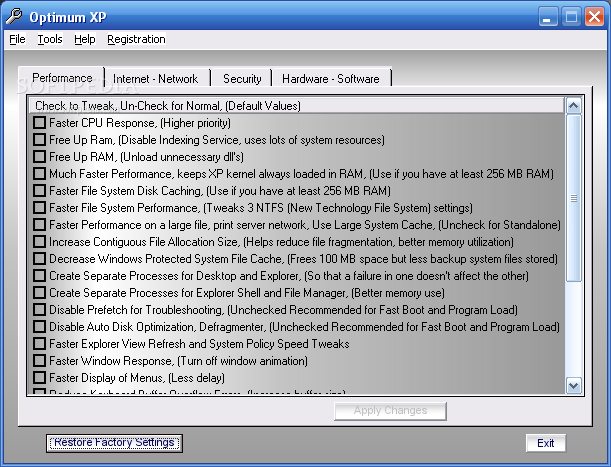The image size is (611, 467).
Task: Minimize the Optimum XP window
Action: point(547,17)
